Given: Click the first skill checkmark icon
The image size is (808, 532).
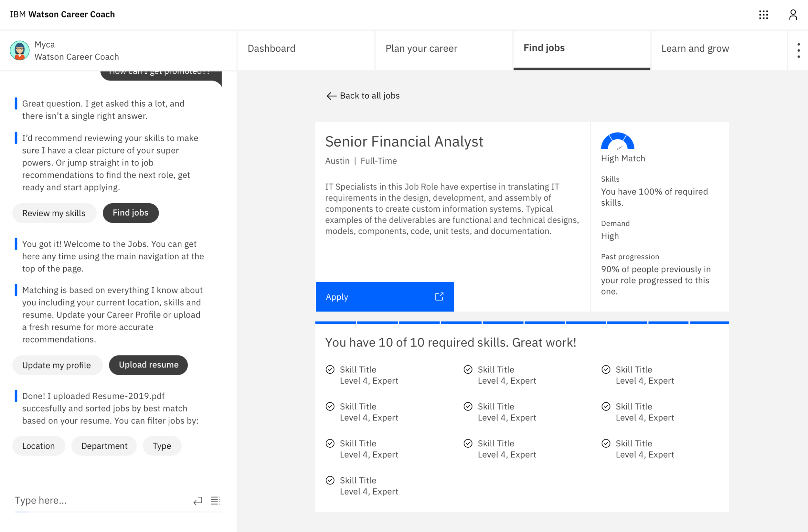Looking at the screenshot, I should (330, 369).
